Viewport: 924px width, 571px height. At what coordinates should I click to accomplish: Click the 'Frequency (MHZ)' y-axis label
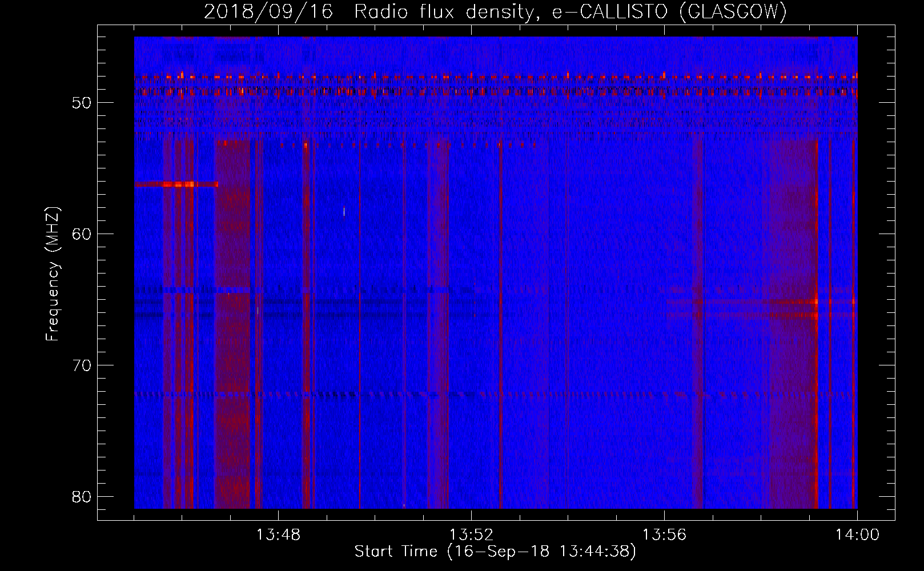[52, 274]
